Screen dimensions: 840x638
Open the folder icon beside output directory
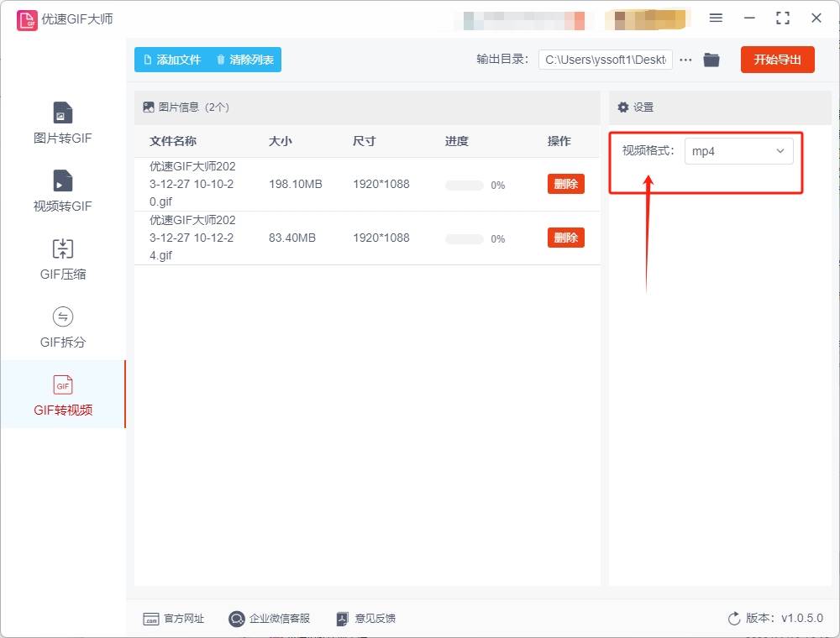click(711, 60)
